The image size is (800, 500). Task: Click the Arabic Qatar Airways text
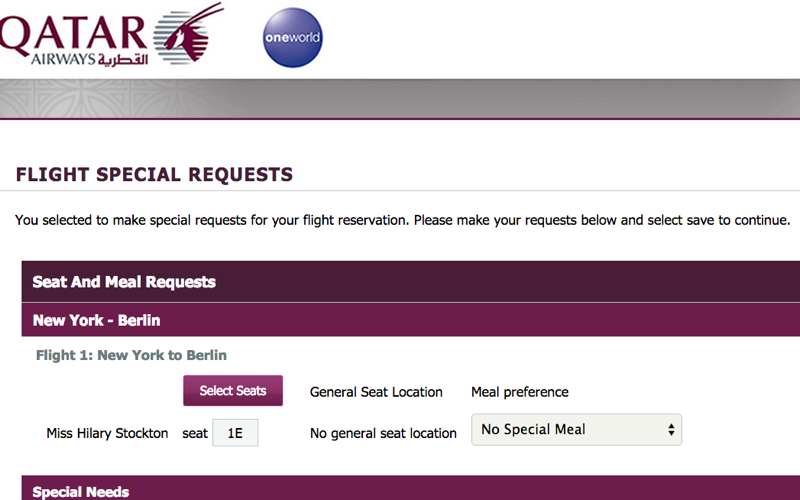tap(123, 60)
